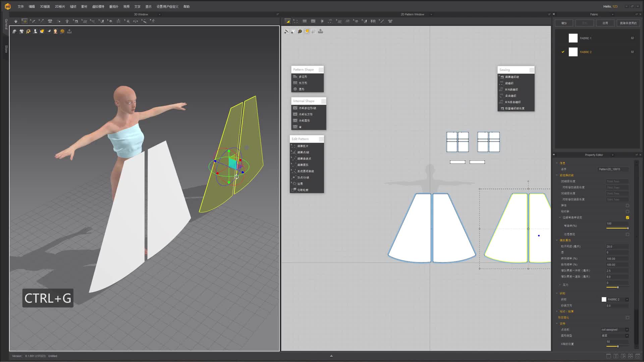Select the 加点/分线 add point tool

(x=303, y=178)
